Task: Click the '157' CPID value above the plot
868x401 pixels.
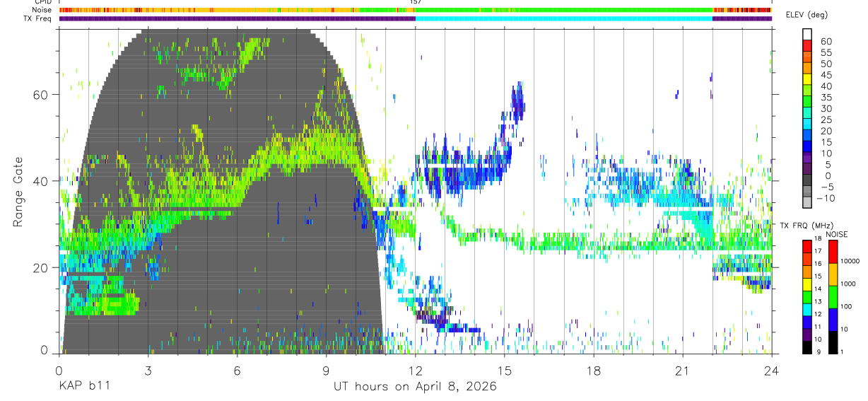Action: click(416, 2)
